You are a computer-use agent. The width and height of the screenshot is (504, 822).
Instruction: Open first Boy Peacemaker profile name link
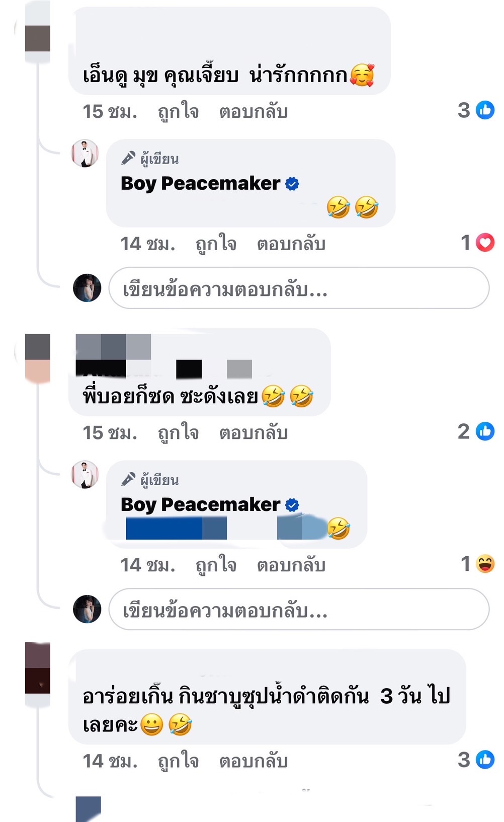point(200,184)
